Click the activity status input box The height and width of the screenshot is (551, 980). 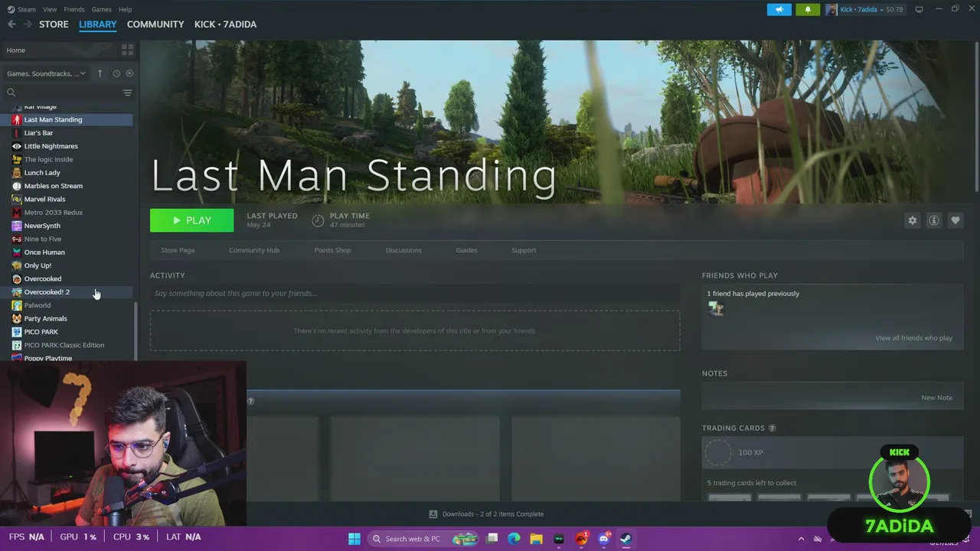coord(415,294)
